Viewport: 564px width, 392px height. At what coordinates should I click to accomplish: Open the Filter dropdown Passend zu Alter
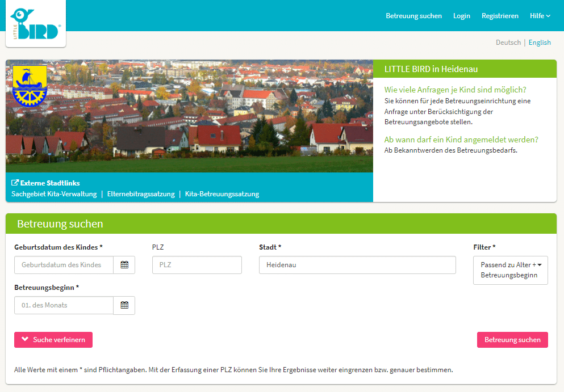pos(510,270)
